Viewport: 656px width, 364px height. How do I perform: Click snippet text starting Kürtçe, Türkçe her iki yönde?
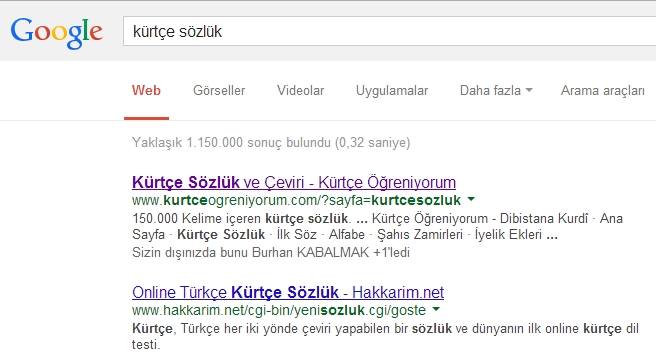coord(385,336)
